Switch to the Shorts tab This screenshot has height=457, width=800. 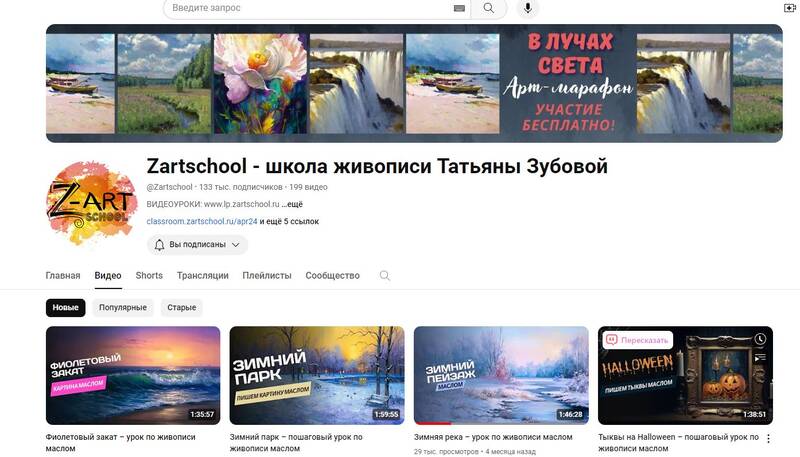(149, 276)
